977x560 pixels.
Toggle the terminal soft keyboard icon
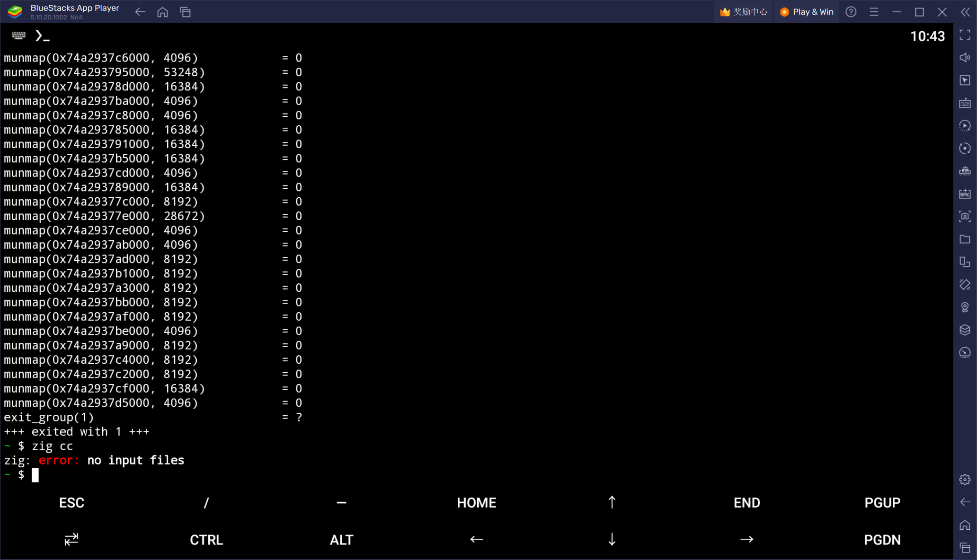point(18,35)
